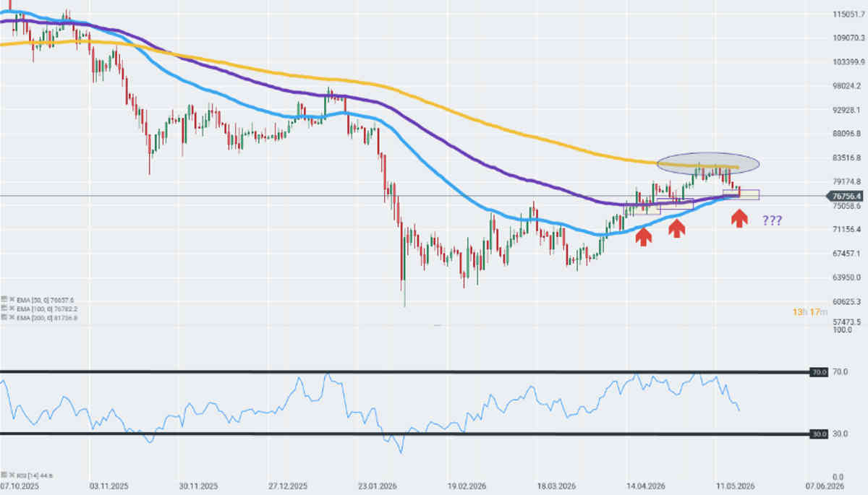The image size is (868, 495).
Task: Open settings icon for RSI 14 indicator
Action: [x=4, y=475]
